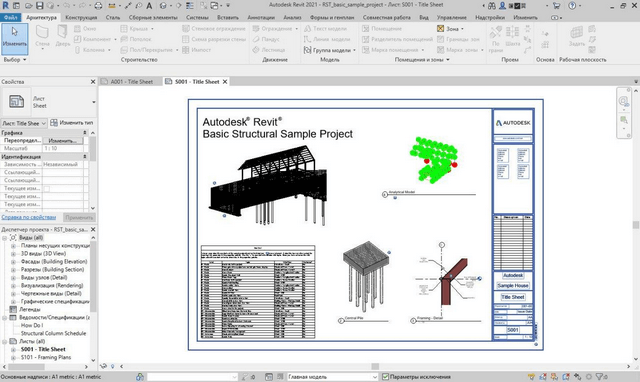Open the Autodesk App Store cart icon

click(x=556, y=6)
